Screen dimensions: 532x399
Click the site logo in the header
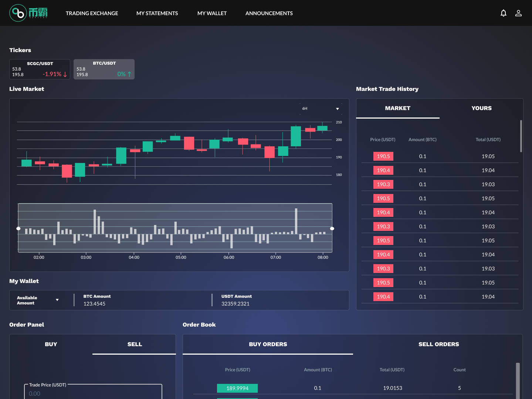pos(28,13)
